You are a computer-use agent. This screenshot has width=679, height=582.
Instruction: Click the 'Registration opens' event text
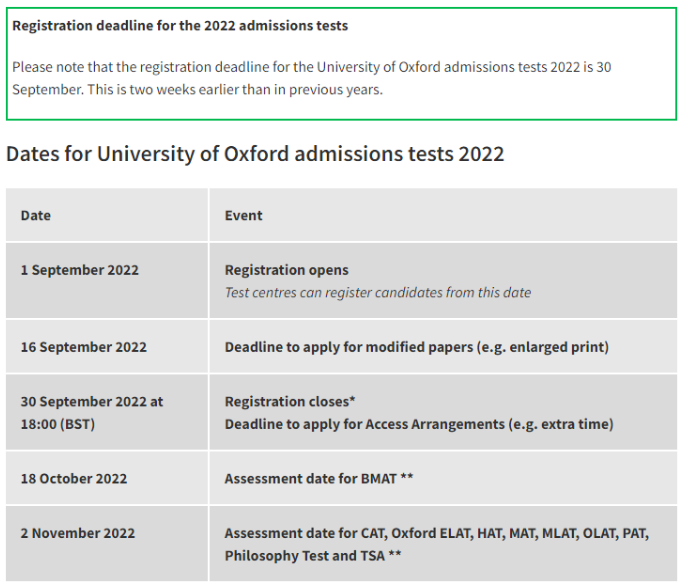286,270
